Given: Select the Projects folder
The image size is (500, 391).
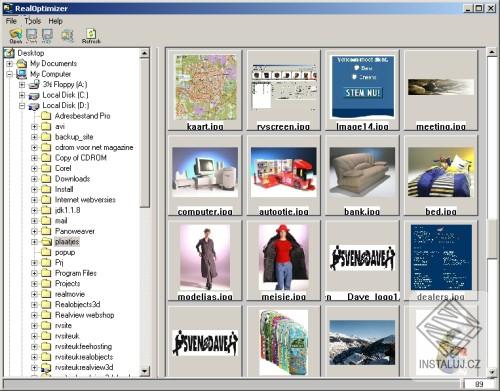Looking at the screenshot, I should (x=68, y=284).
